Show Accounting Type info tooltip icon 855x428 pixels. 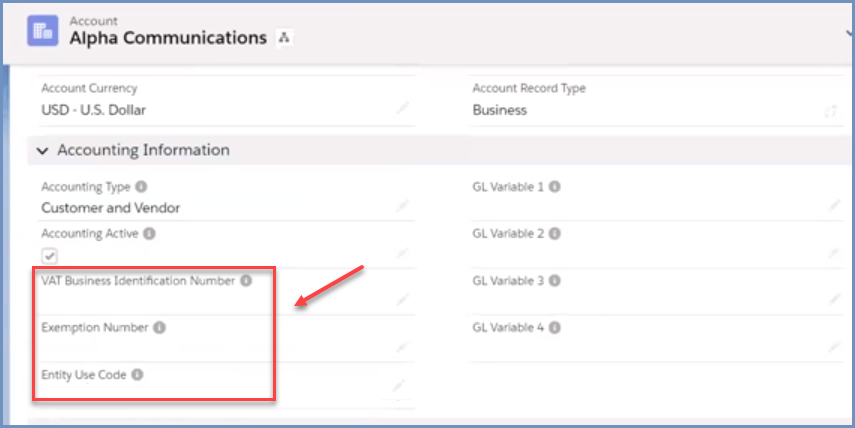coord(141,187)
